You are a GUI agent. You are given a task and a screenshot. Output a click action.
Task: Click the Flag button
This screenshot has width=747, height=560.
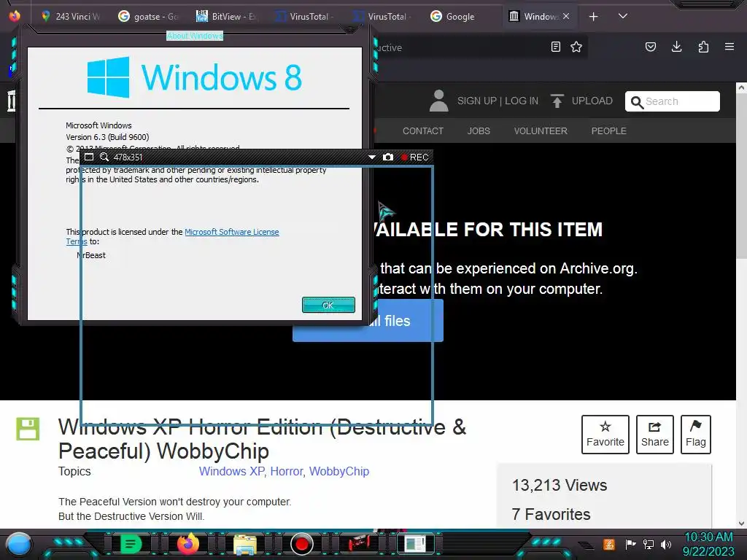tap(696, 435)
